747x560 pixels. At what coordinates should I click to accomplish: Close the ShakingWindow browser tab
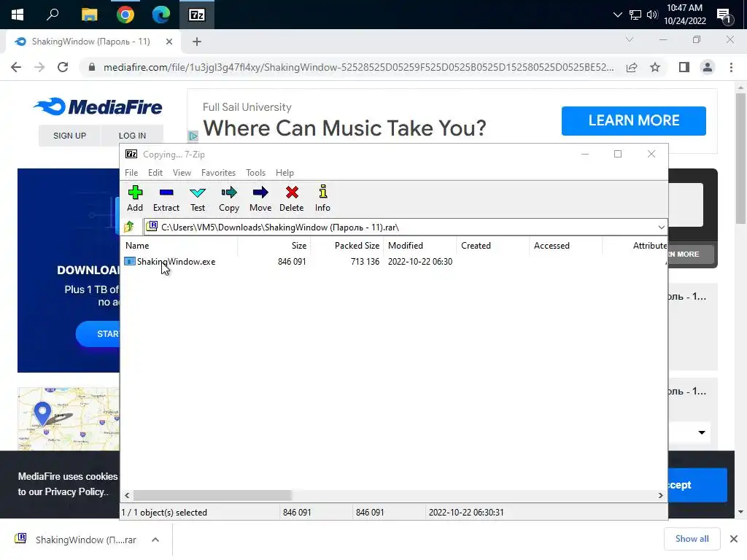click(x=169, y=42)
